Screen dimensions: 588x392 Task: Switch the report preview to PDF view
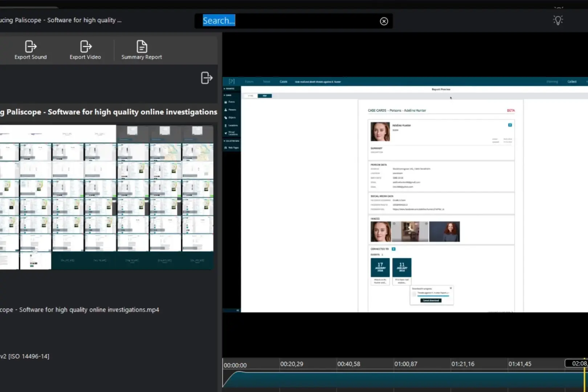click(265, 96)
